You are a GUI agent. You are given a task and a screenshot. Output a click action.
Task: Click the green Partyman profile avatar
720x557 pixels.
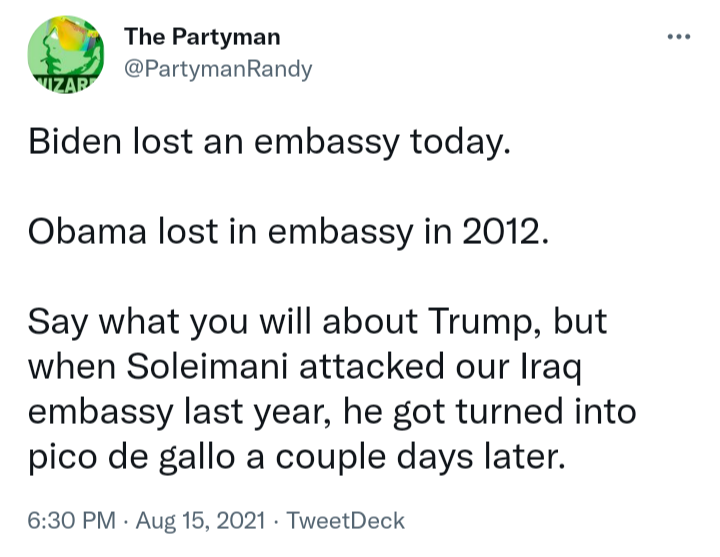click(x=66, y=55)
